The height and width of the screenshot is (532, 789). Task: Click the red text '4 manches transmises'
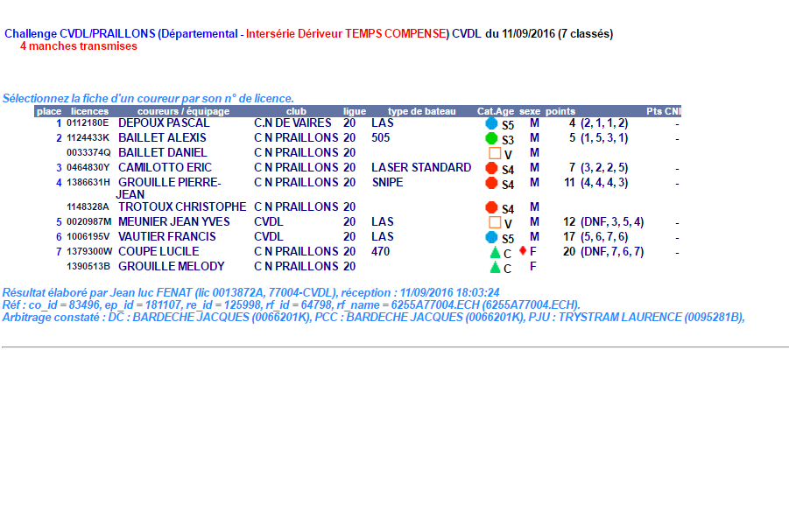pos(79,45)
